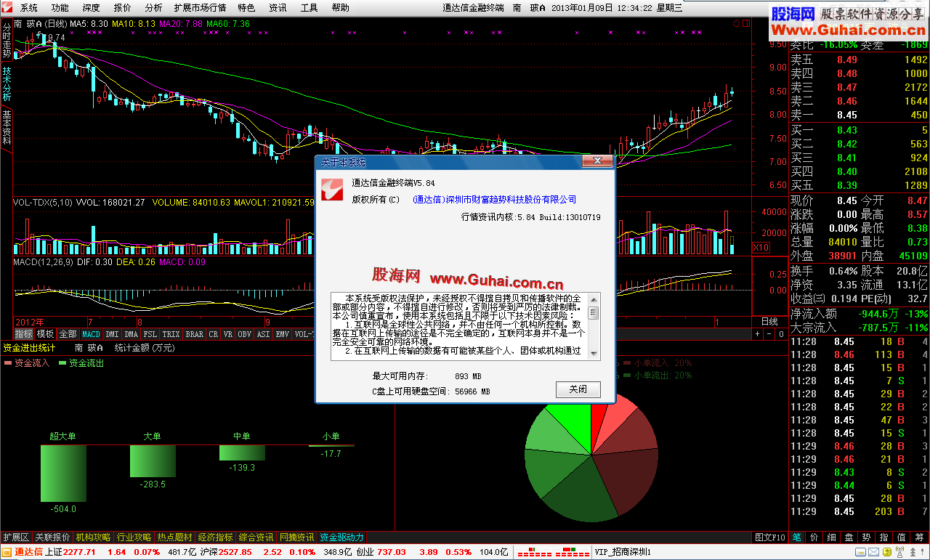Image resolution: width=930 pixels, height=560 pixels.
Task: Select the VR indicator
Action: click(x=228, y=334)
